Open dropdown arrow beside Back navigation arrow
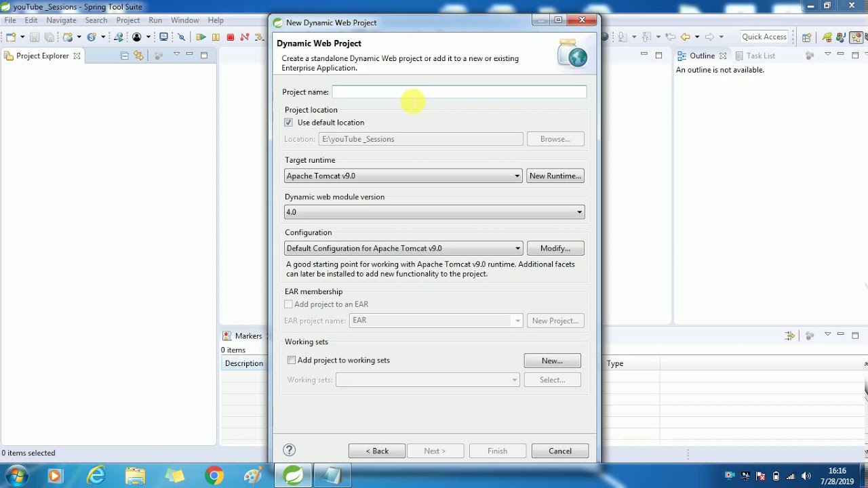 point(697,37)
